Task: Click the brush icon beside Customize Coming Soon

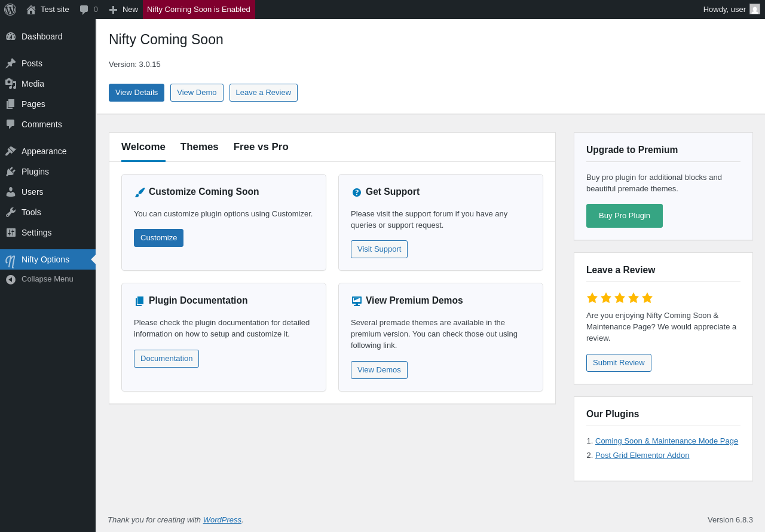Action: 140,192
